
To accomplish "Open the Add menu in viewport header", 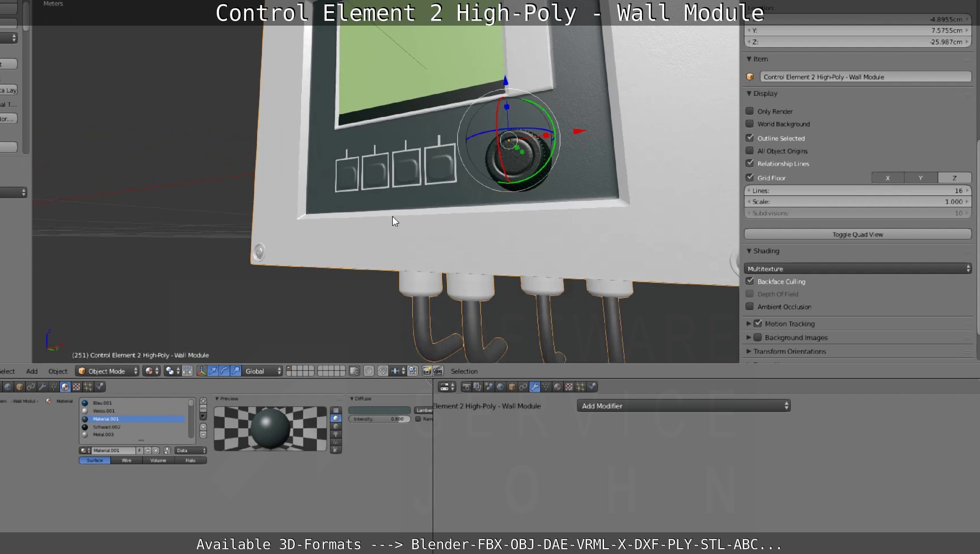I will pos(32,371).
